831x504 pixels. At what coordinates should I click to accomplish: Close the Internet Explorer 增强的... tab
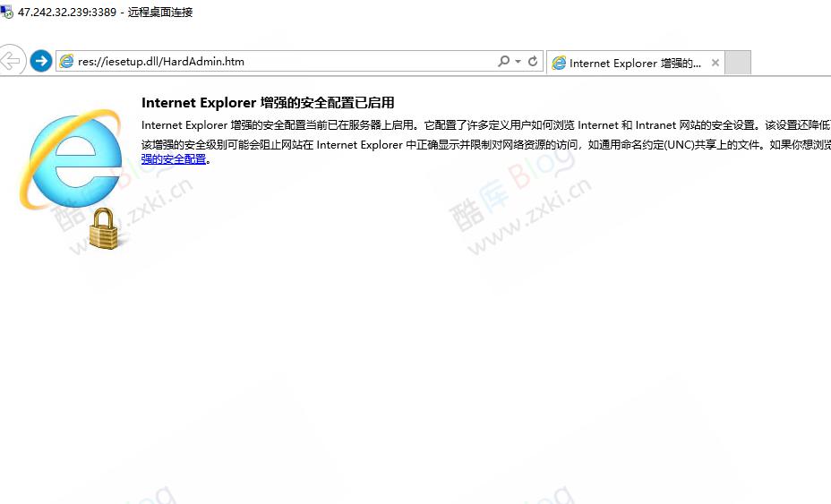click(x=715, y=63)
